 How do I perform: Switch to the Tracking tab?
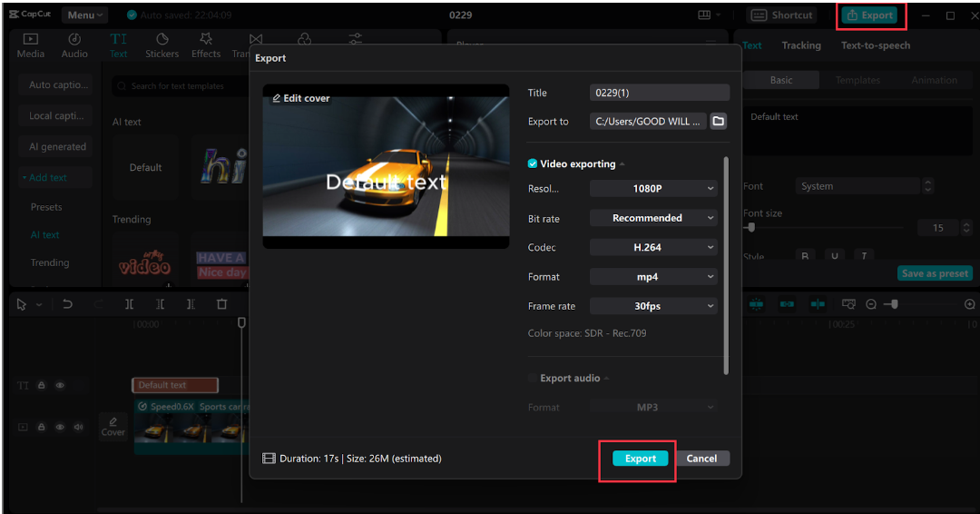[801, 45]
